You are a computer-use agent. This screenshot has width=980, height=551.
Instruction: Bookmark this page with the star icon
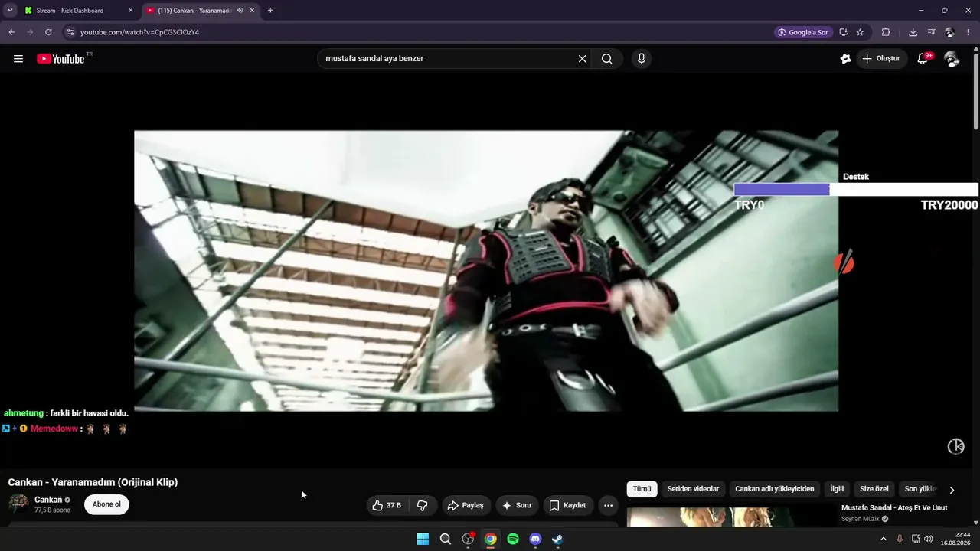[860, 32]
